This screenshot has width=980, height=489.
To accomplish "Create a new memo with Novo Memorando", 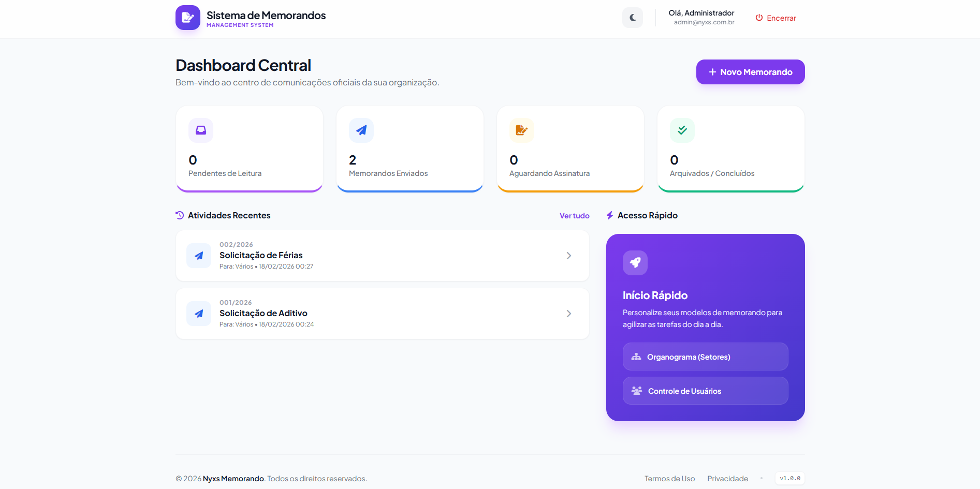I will click(x=750, y=72).
